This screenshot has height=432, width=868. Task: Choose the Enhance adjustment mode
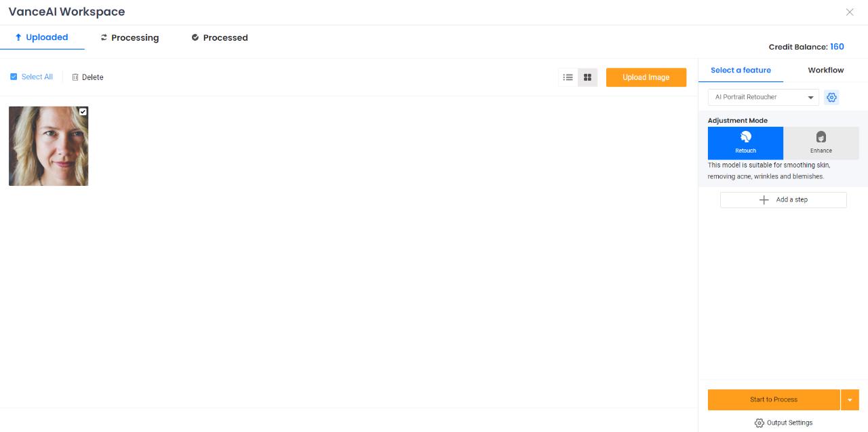tap(821, 143)
